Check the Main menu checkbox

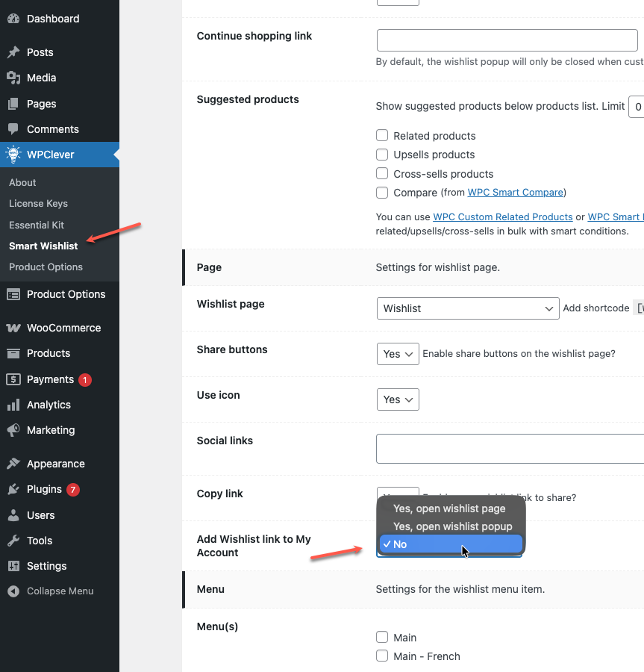(x=382, y=638)
